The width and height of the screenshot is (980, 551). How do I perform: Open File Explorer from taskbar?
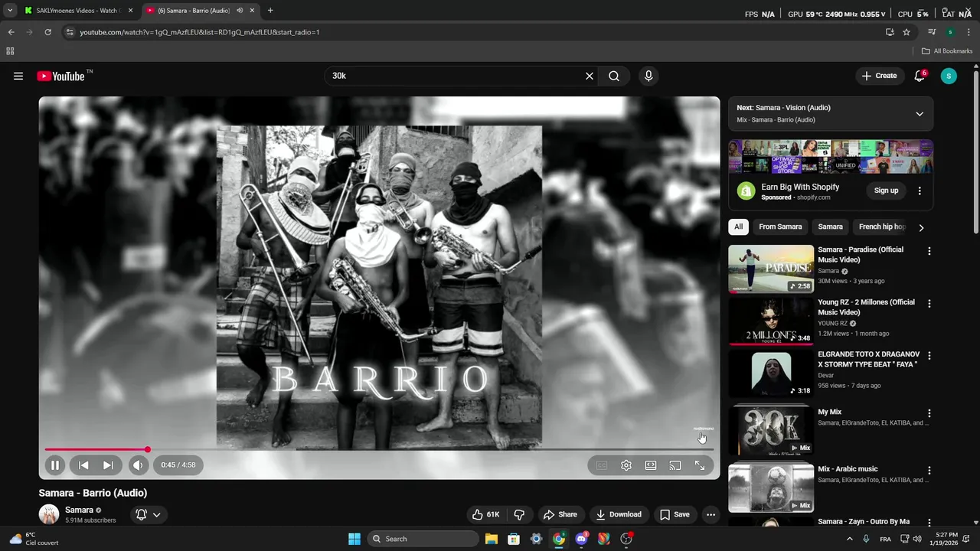coord(491,539)
